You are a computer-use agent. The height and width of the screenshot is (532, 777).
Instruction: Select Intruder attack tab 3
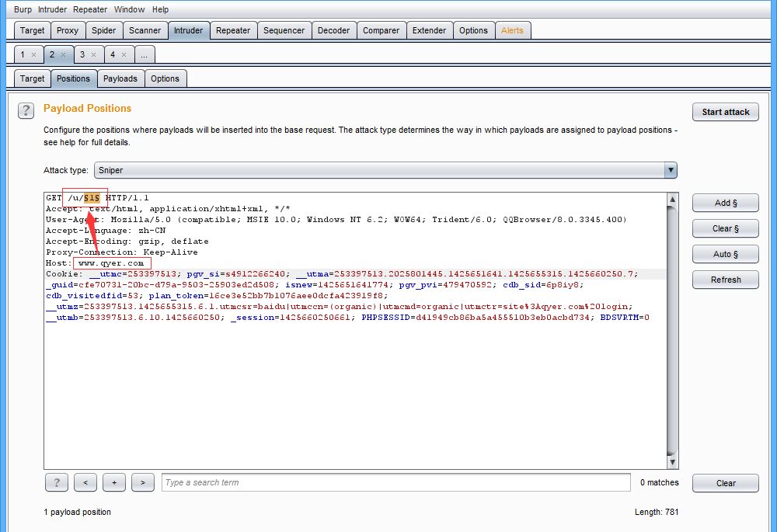82,54
